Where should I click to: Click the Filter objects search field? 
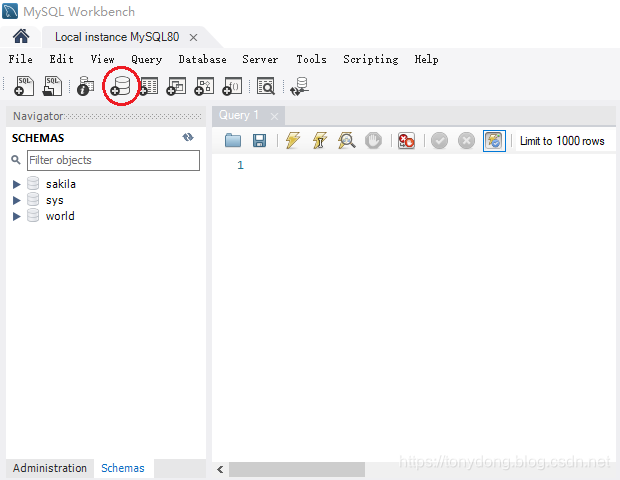pos(113,160)
